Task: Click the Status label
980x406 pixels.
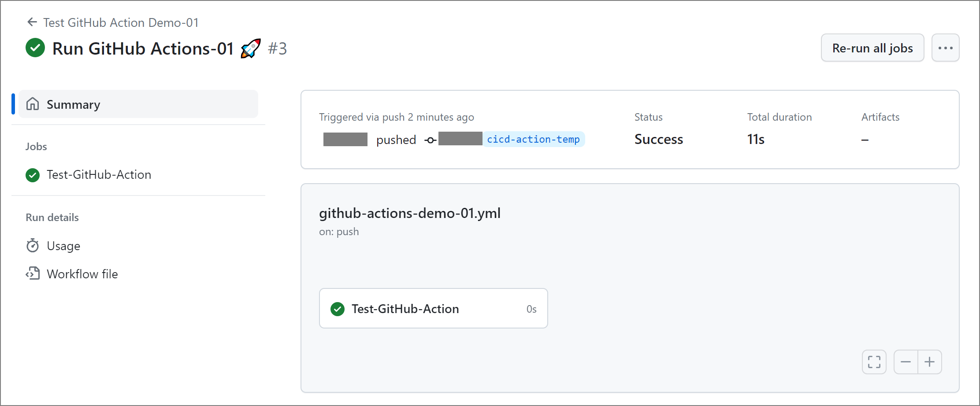Action: tap(649, 117)
